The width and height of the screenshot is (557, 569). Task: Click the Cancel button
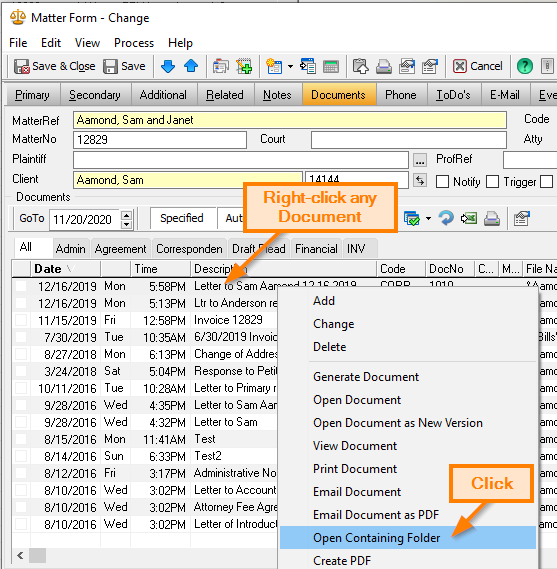pos(478,66)
